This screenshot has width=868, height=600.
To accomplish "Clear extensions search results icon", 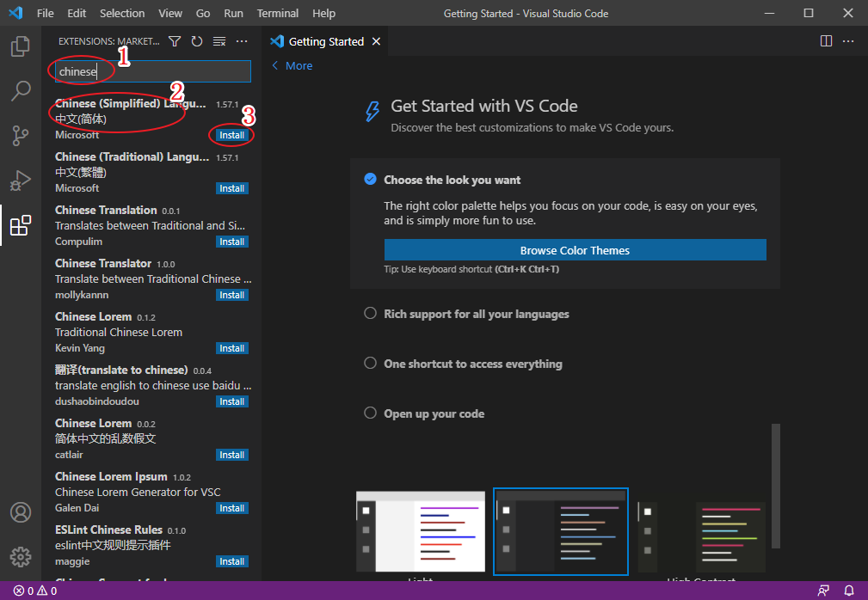I will pyautogui.click(x=219, y=41).
